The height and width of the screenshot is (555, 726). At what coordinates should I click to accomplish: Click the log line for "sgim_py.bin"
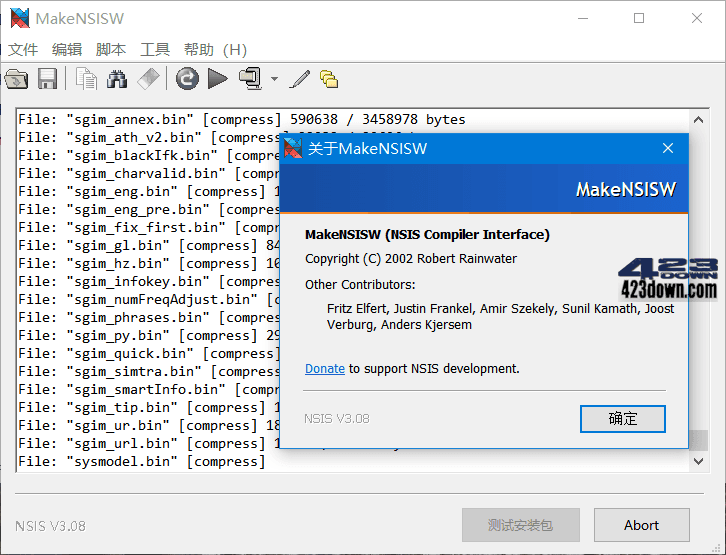[x=149, y=336]
